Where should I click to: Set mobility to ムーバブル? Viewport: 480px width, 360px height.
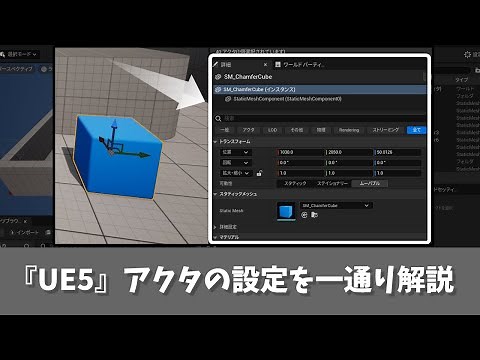pos(369,183)
